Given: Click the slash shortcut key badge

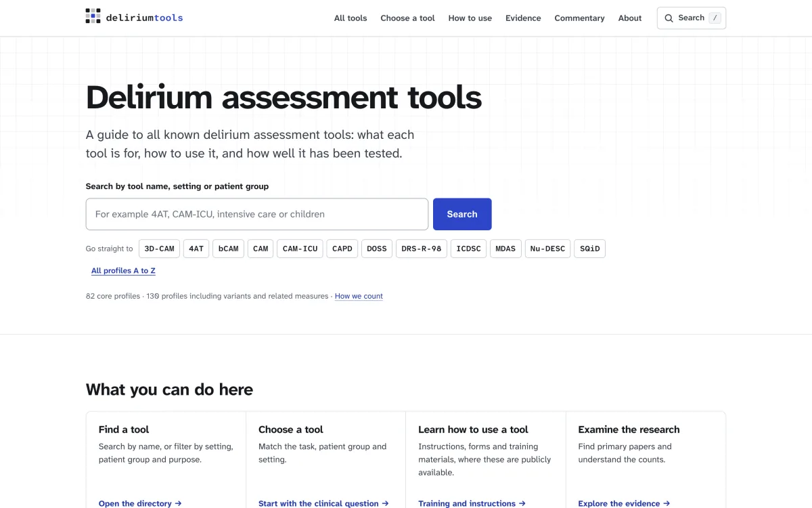Looking at the screenshot, I should (715, 18).
